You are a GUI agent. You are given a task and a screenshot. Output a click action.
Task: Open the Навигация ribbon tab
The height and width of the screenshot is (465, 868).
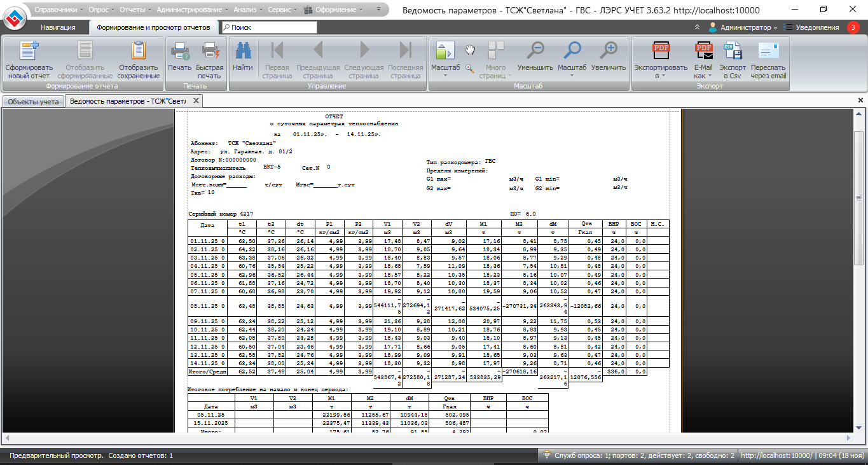coord(58,27)
